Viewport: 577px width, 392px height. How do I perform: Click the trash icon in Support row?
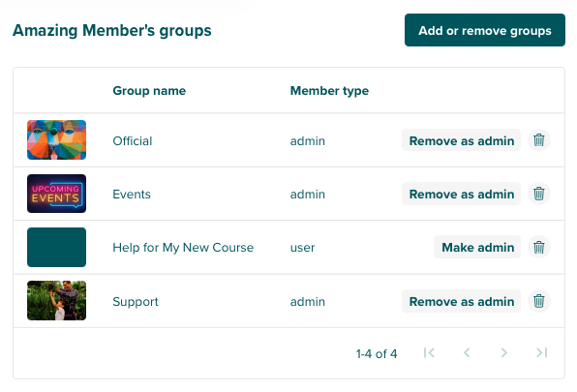(539, 301)
